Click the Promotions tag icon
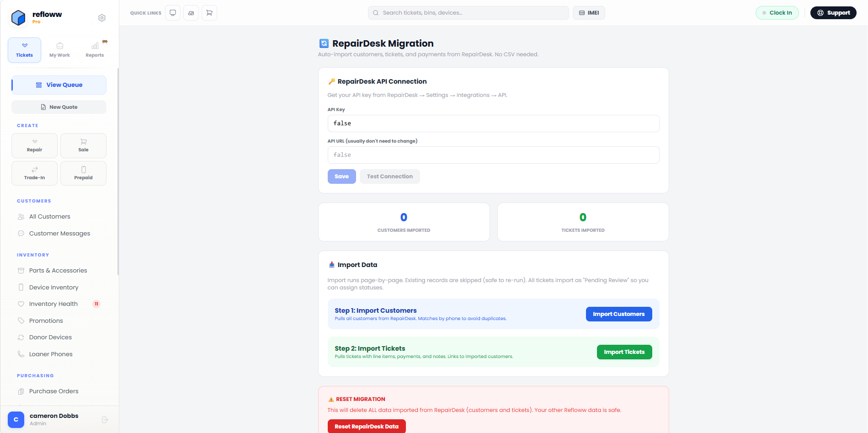 coord(21,321)
